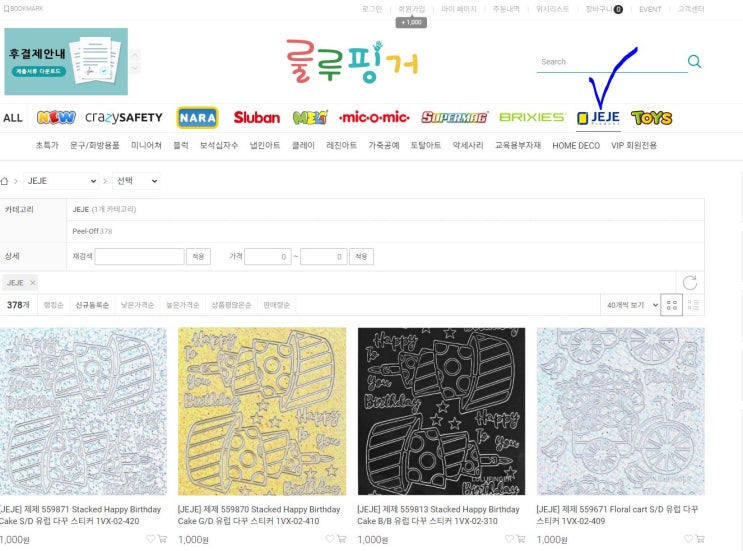The width and height of the screenshot is (743, 551).
Task: Click the JEJE brand logo
Action: point(598,117)
